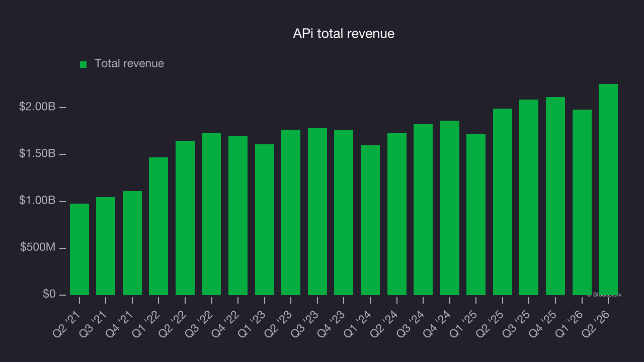Select the Q1 '26 revenue bar

pos(582,203)
